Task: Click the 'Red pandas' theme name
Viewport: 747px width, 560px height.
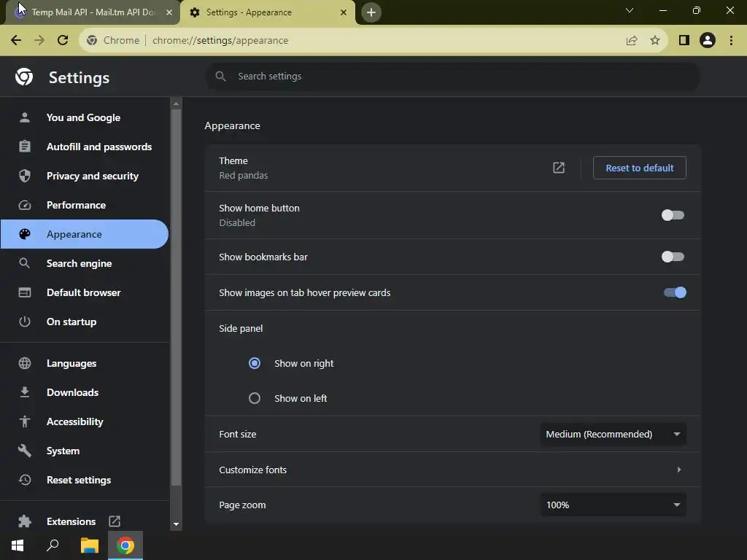Action: (244, 176)
